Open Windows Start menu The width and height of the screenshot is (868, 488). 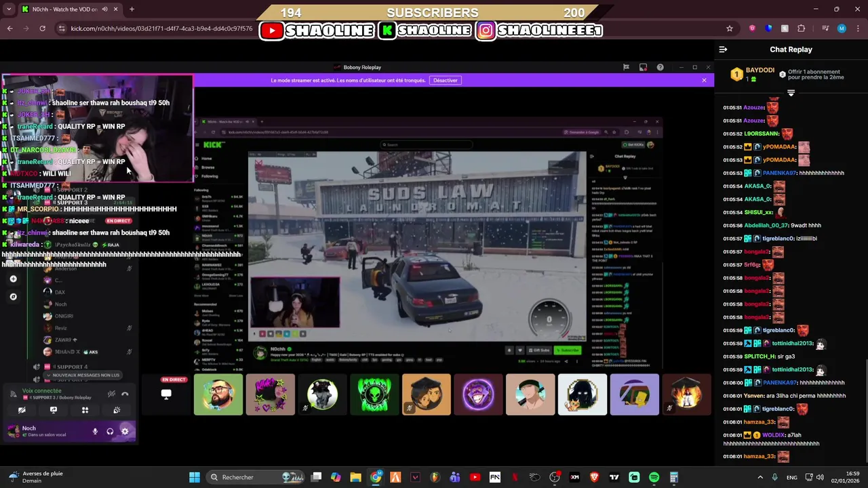195,477
